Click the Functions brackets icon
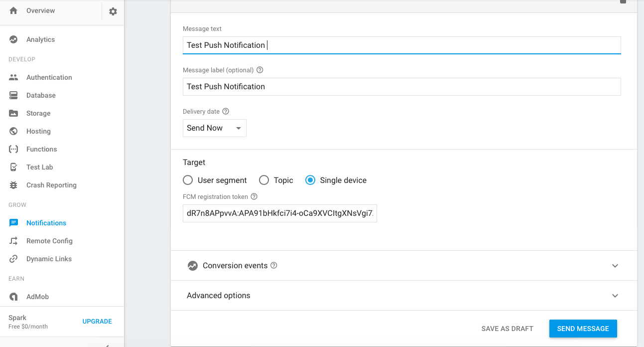 pos(13,149)
